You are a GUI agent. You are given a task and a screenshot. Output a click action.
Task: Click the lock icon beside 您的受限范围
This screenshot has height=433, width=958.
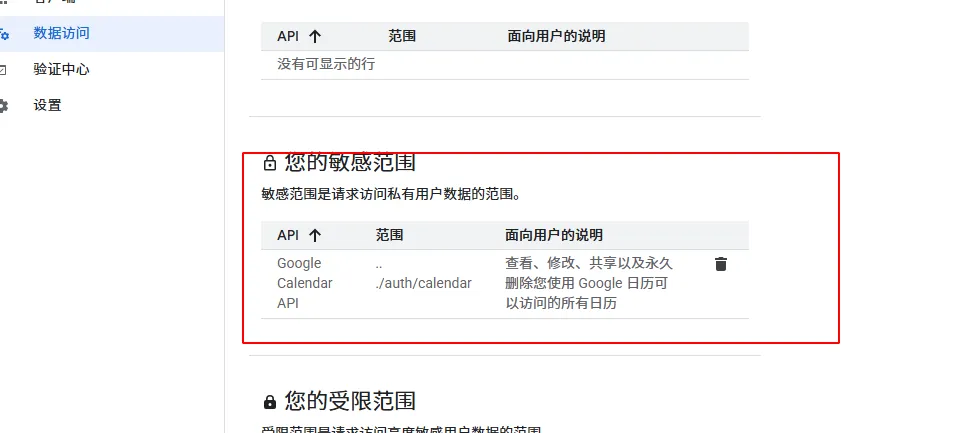(269, 402)
